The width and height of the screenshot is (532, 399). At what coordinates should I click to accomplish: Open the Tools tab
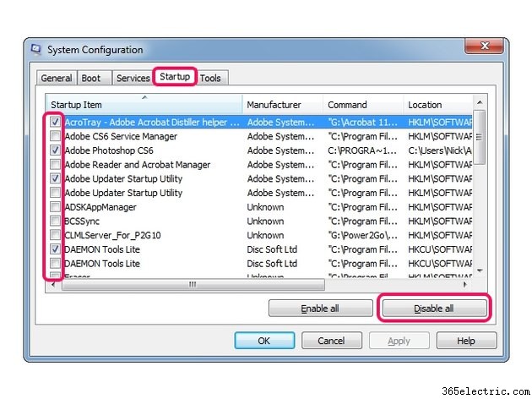tap(210, 78)
